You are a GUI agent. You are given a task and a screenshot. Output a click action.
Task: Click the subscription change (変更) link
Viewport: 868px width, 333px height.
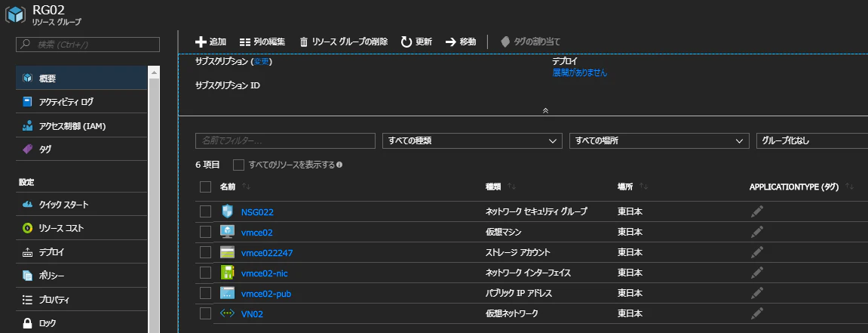(x=261, y=61)
